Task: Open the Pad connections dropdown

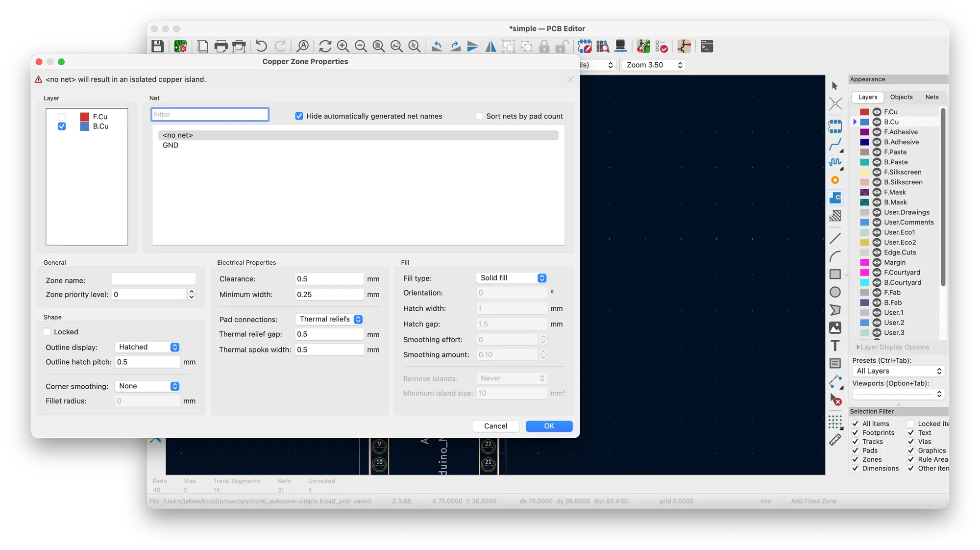Action: (x=329, y=319)
